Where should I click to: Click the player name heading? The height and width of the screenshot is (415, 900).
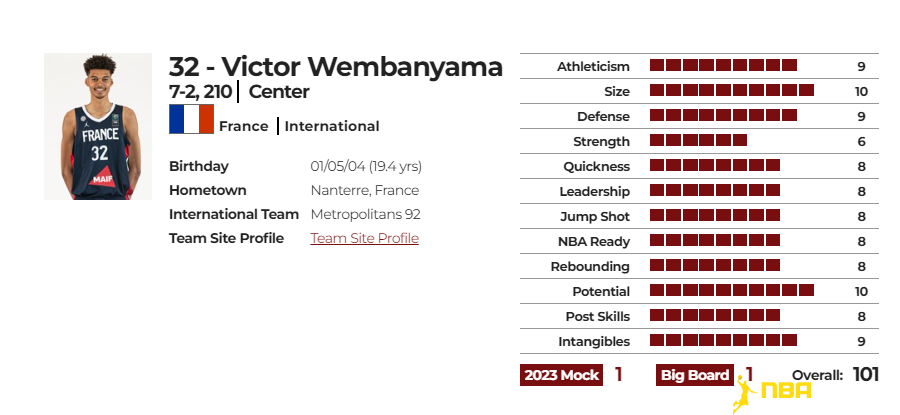(x=336, y=67)
